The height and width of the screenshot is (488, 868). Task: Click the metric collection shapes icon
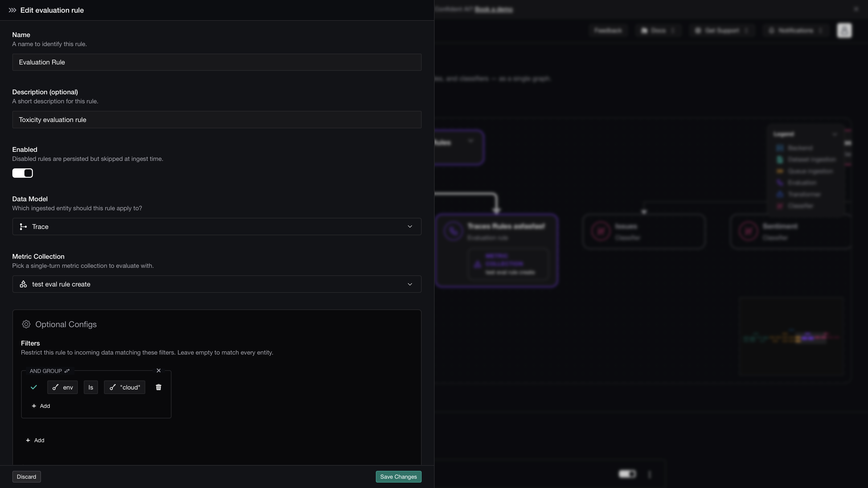23,284
